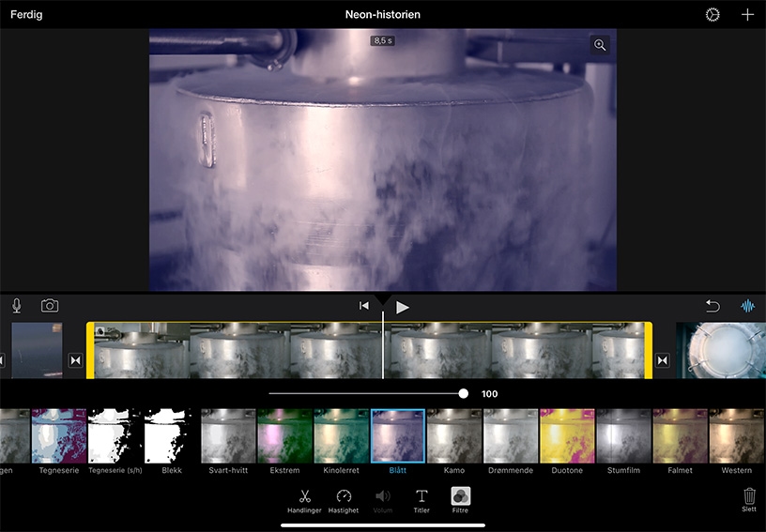
Task: Apply the Tegneserie filter
Action: coord(59,436)
